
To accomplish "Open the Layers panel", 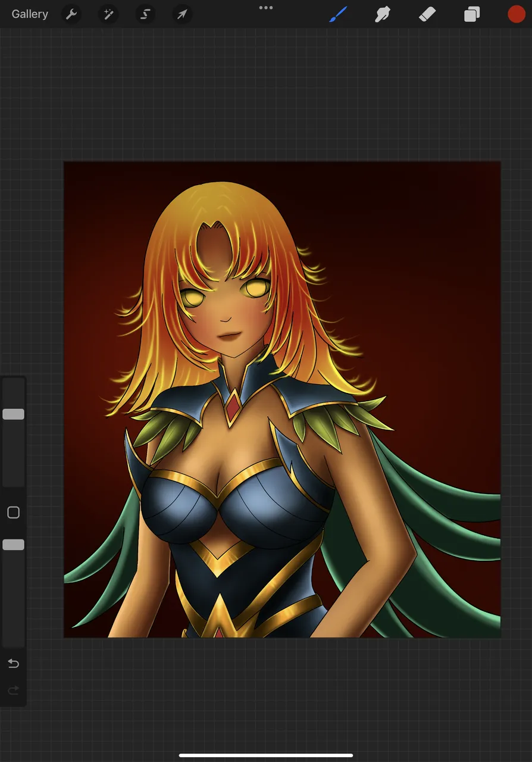I will 472,14.
